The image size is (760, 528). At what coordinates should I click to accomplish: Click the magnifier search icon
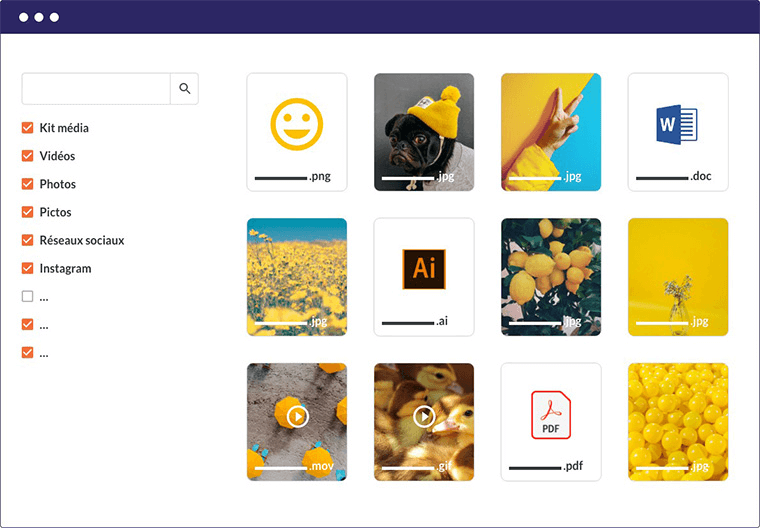point(185,88)
